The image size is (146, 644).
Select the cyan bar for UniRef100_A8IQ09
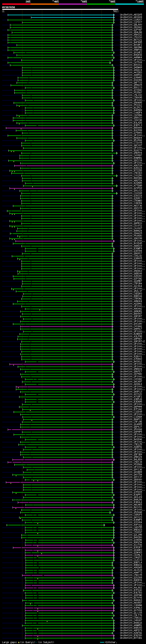(x=73, y=18)
